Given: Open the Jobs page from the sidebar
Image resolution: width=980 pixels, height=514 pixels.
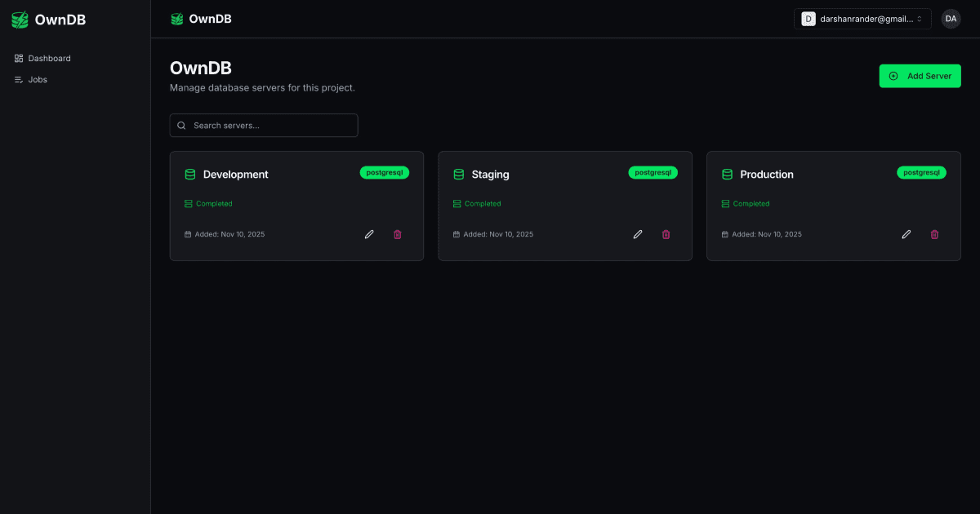Looking at the screenshot, I should pos(37,79).
